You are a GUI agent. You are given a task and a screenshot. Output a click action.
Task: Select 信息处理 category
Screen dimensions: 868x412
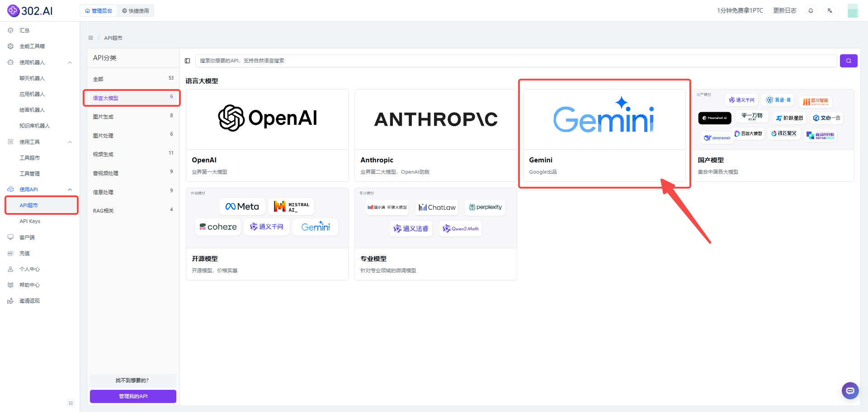pos(133,192)
